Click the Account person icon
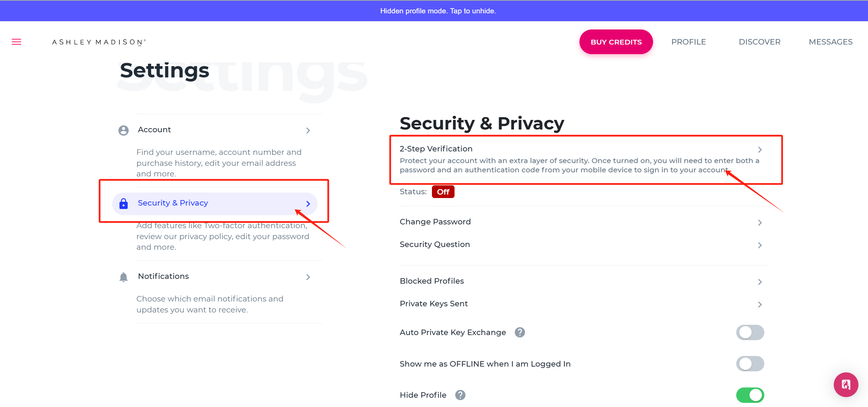 124,130
